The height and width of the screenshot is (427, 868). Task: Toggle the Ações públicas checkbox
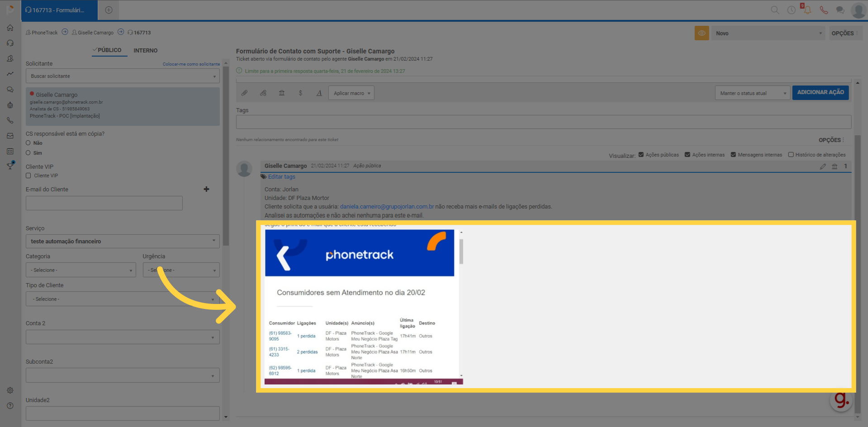(641, 155)
